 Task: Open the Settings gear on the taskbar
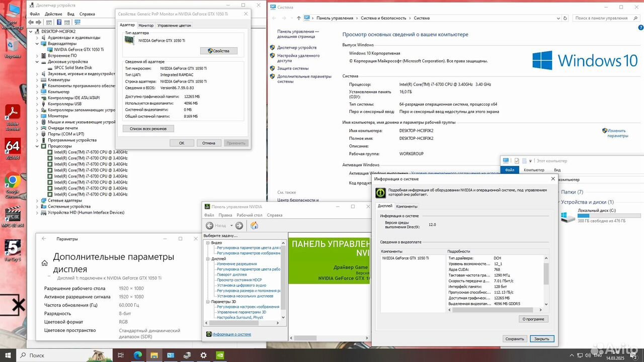(203, 355)
